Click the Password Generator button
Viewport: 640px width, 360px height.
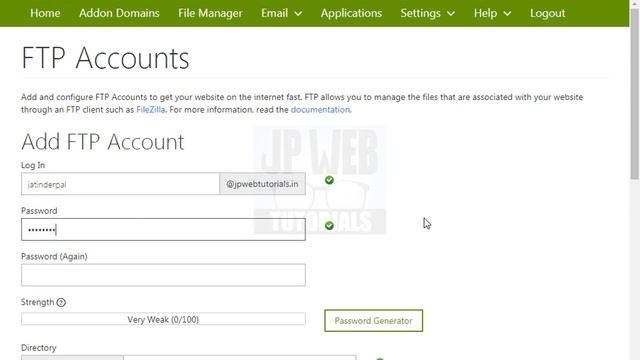[373, 321]
